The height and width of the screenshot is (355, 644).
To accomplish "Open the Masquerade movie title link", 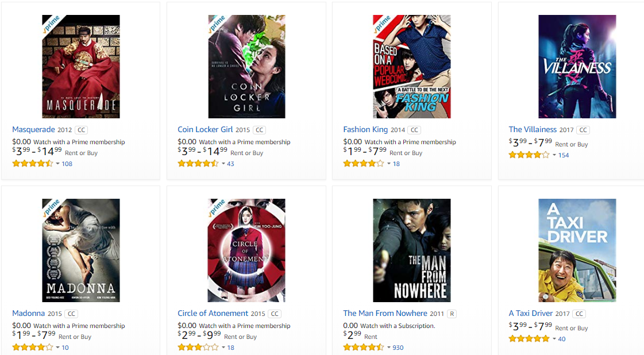I will point(33,129).
